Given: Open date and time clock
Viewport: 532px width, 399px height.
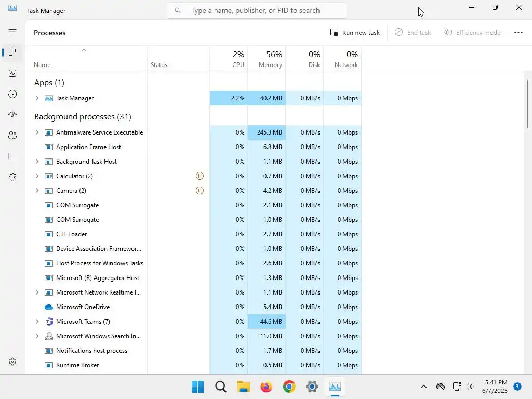Looking at the screenshot, I should (x=495, y=387).
